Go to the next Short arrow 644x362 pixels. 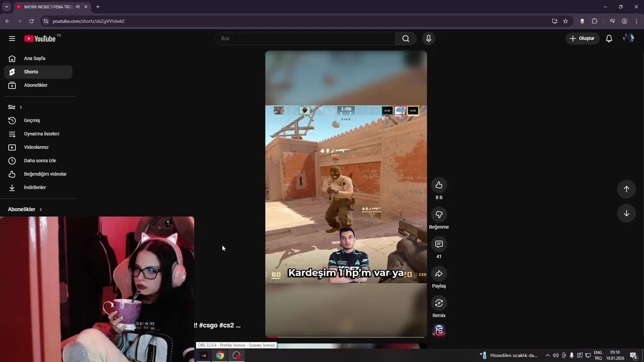pos(626,213)
